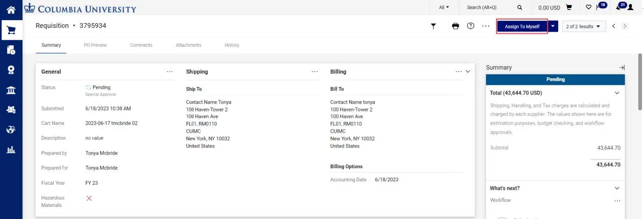Click Prepared by Tonya Mcbride
Image resolution: width=644 pixels, height=219 pixels.
(x=101, y=153)
